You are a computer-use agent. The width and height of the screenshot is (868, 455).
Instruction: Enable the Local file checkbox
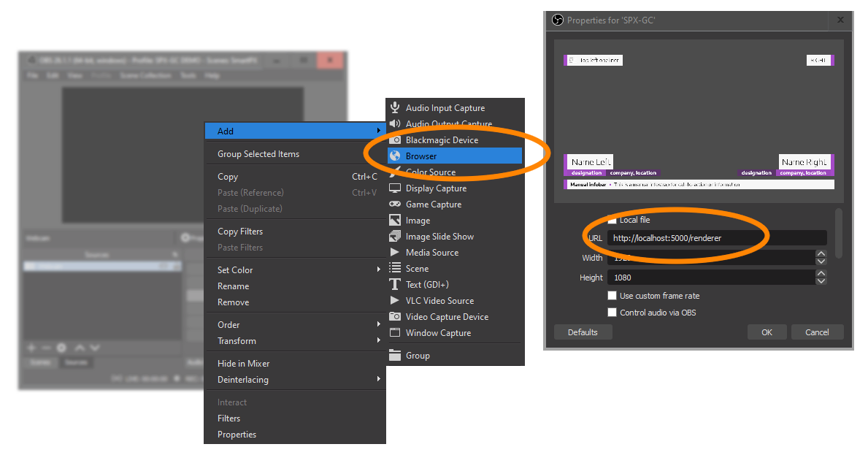pyautogui.click(x=612, y=220)
